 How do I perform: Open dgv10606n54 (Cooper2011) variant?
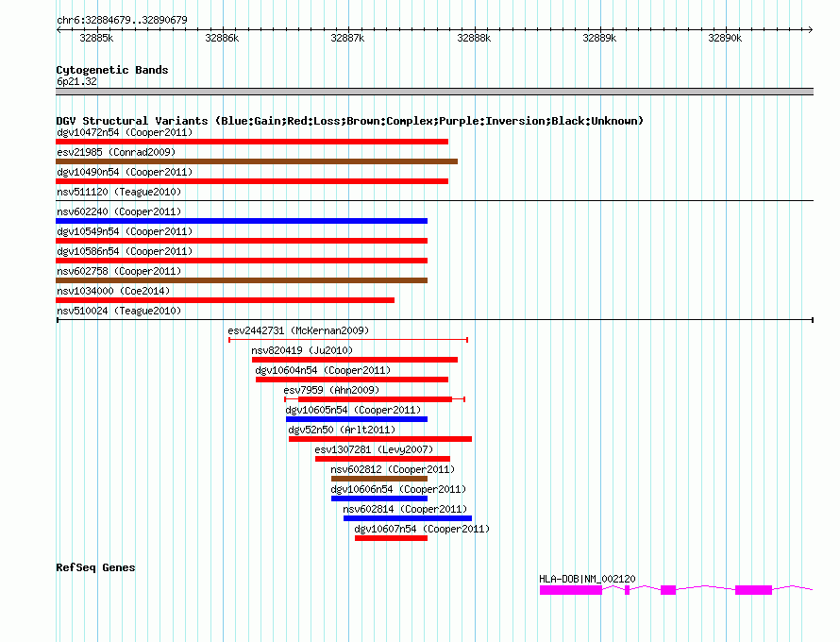pos(398,489)
